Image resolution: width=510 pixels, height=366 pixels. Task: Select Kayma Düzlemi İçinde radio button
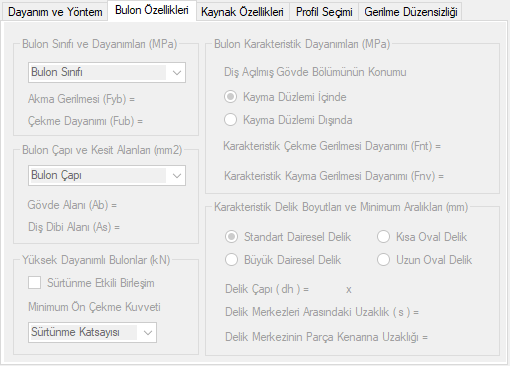click(x=230, y=97)
